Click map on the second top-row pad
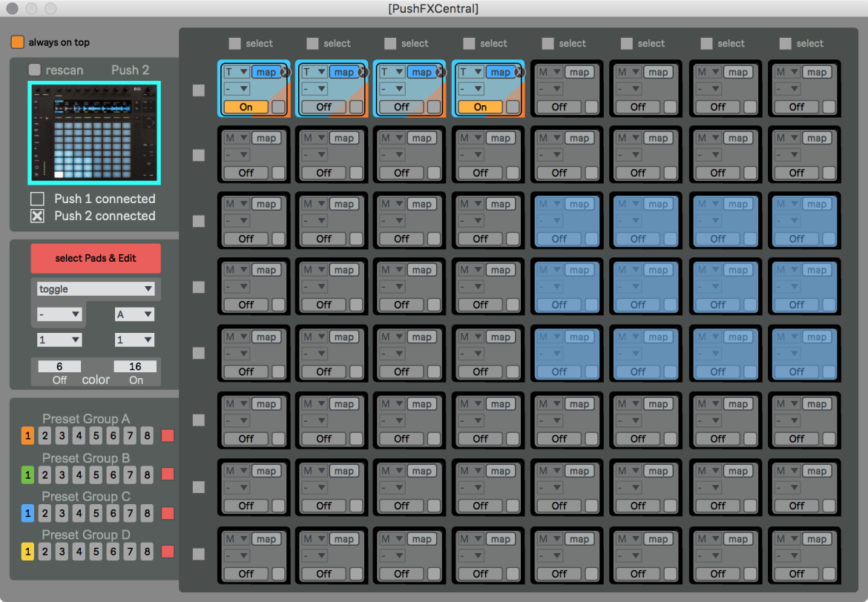This screenshot has width=868, height=602. click(343, 72)
